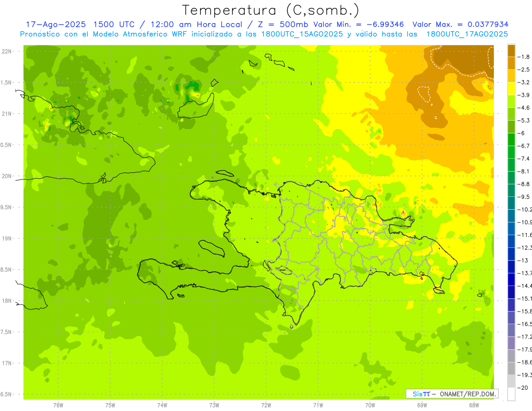Click the 'Temperatura (C,somb.)' chart title
Image resolution: width=532 pixels, height=411 pixels.
(x=271, y=10)
